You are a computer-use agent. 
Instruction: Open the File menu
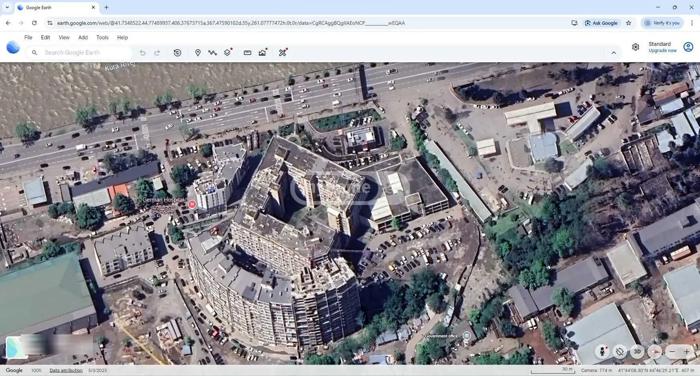pyautogui.click(x=28, y=38)
